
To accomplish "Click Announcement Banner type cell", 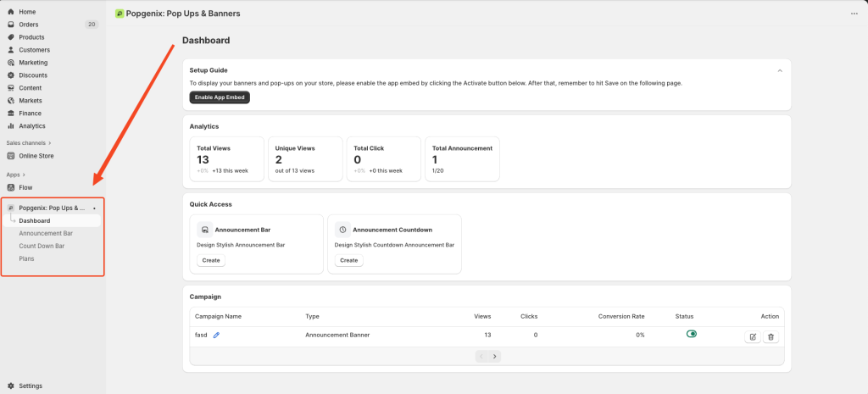I will (337, 335).
